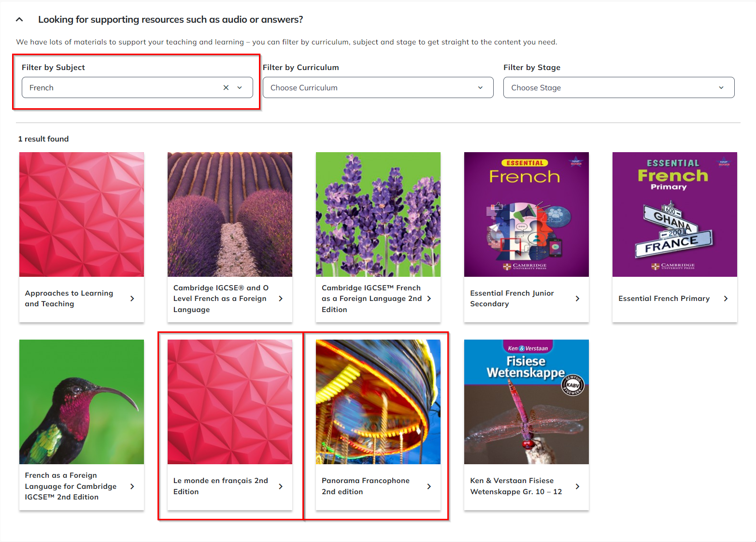Select the carousel cover image
Viewport: 756px width, 542px height.
pos(378,402)
